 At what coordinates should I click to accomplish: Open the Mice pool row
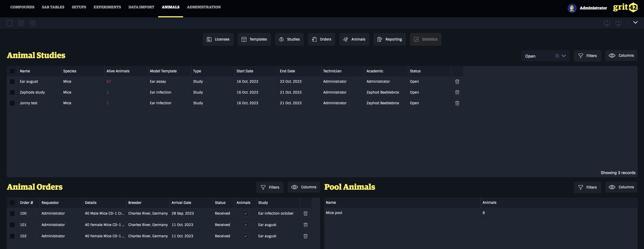[x=334, y=213]
